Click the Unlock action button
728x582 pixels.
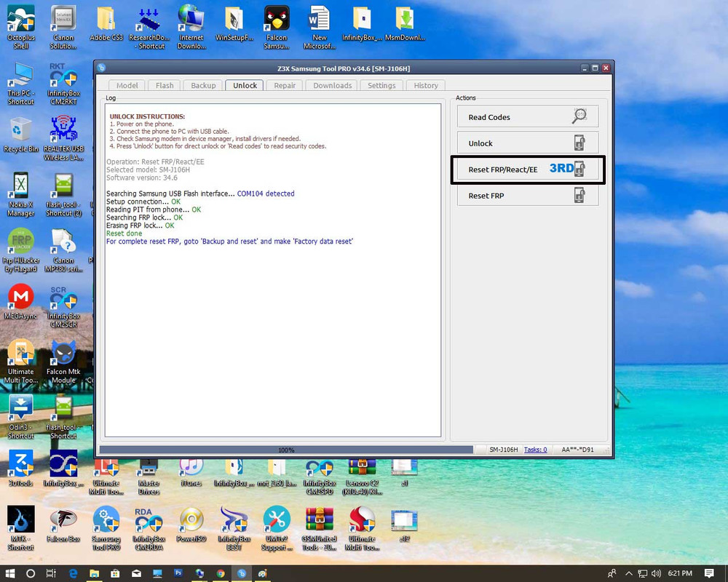tap(527, 143)
